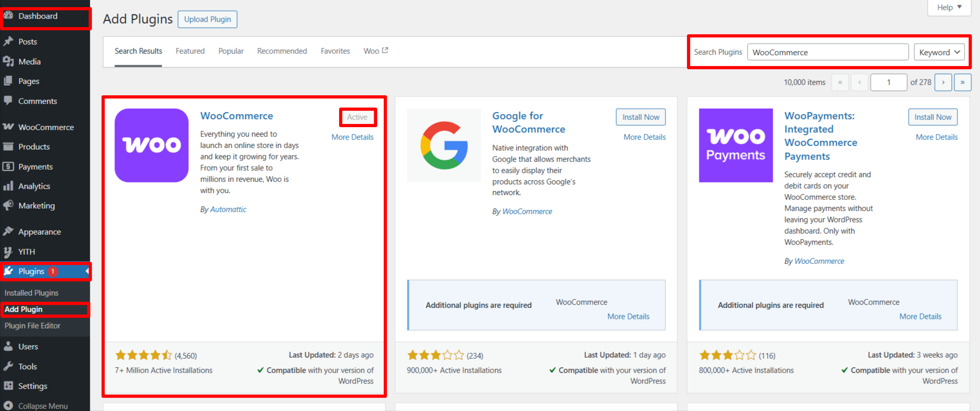
Task: Switch to the Search Results tab
Action: 138,51
